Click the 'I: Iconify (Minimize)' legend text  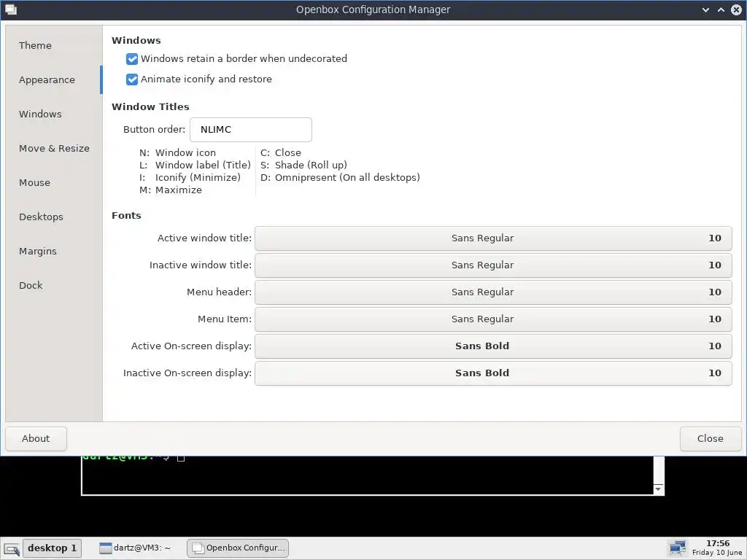190,178
